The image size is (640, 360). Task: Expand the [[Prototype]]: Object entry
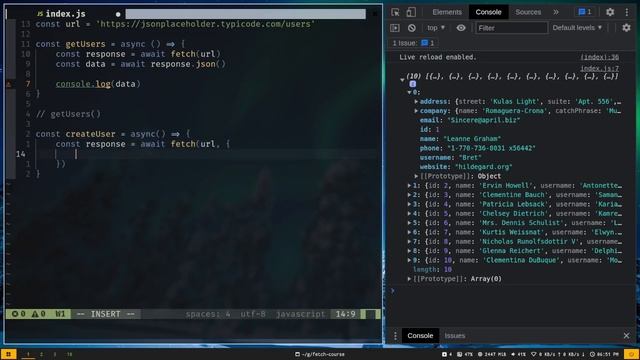[416, 176]
